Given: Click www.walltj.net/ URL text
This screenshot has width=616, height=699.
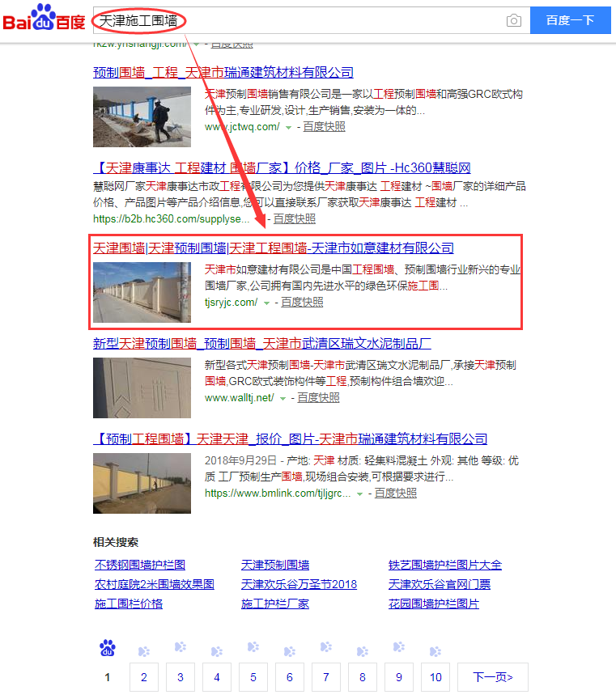Looking at the screenshot, I should point(240,398).
